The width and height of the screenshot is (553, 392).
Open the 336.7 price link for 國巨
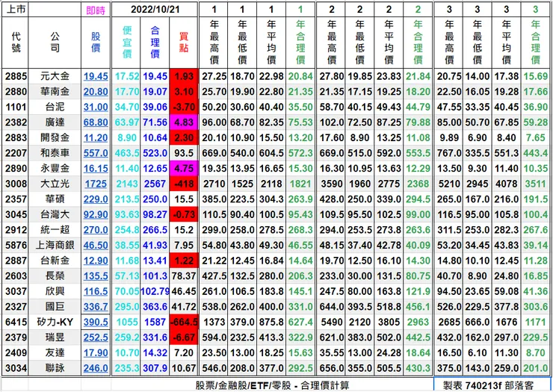[x=96, y=307]
